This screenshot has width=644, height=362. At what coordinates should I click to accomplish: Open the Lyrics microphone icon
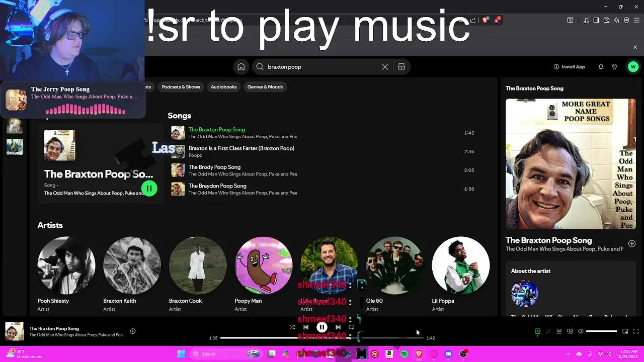coord(548,331)
